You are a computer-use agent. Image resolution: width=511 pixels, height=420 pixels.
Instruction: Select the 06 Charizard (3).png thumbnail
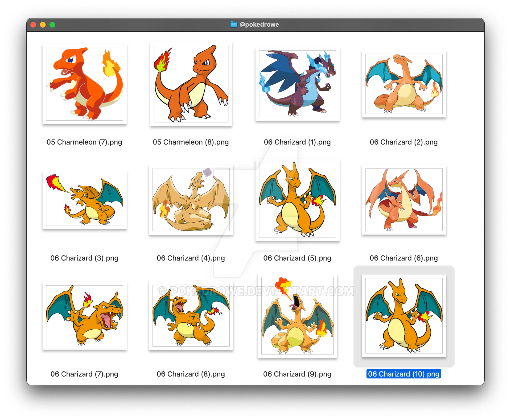tap(85, 200)
